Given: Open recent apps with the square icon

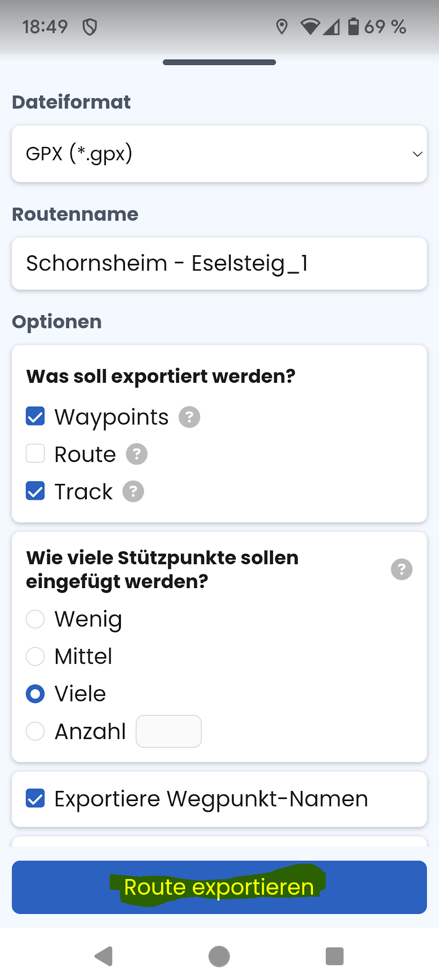Looking at the screenshot, I should coord(334,956).
